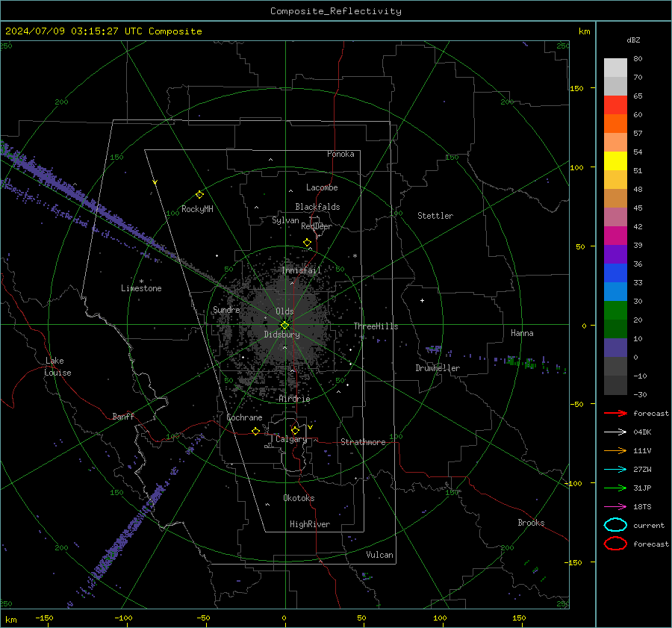Click the 'RedDeer' city label
Screen dimensions: 672x628
[x=317, y=226]
